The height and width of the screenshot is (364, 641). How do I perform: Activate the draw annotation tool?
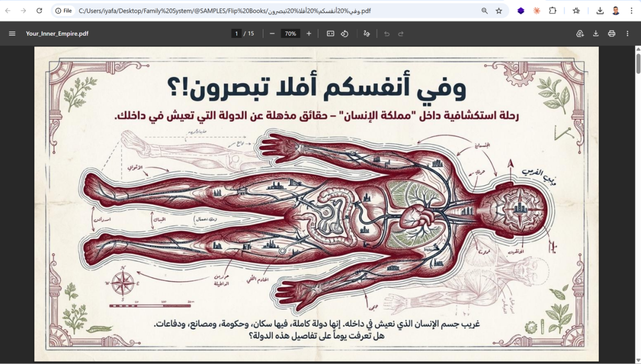click(x=366, y=34)
